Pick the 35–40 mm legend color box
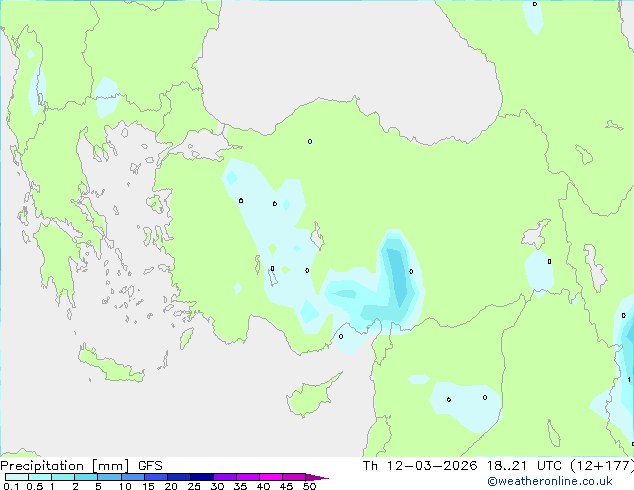This screenshot has width=634, height=490. [247, 477]
